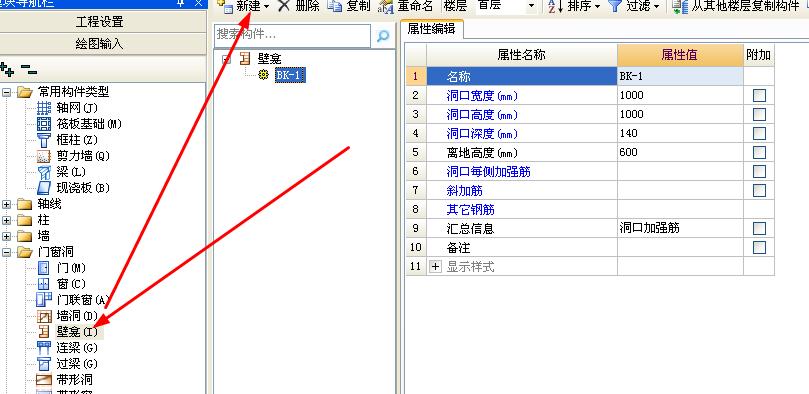Viewport: 809px width, 394px height.
Task: Click inside the 搜索构件 search field
Action: point(292,36)
